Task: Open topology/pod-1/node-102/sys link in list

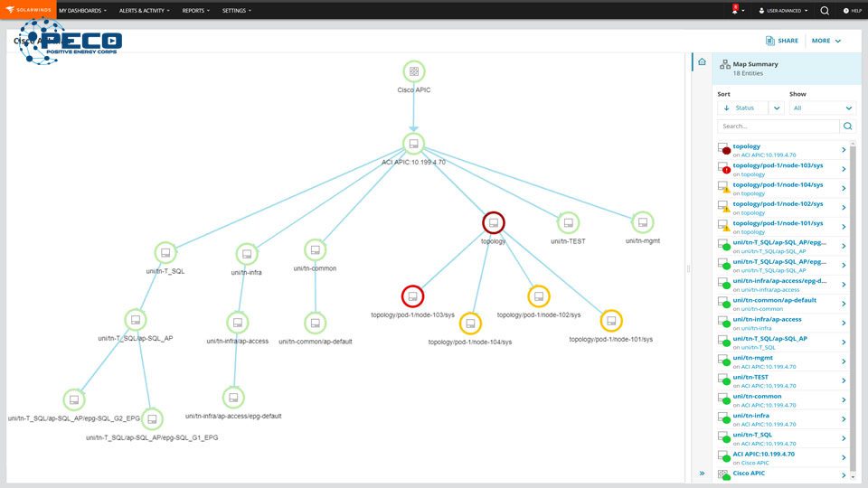Action: click(778, 203)
